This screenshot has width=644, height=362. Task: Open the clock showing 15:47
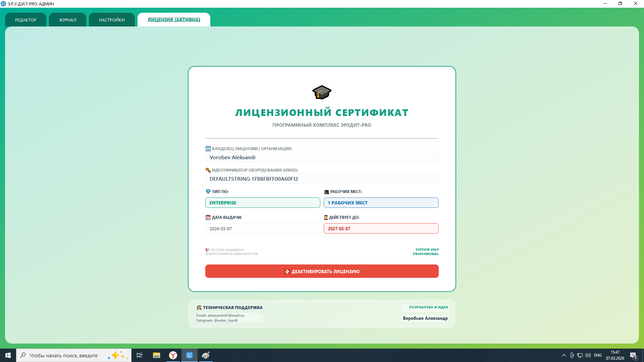pos(615,355)
